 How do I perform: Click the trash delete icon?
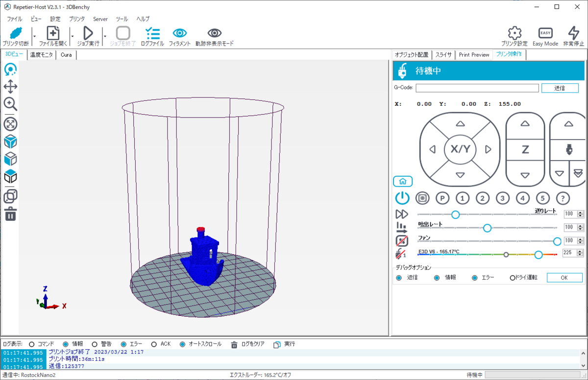pyautogui.click(x=11, y=214)
